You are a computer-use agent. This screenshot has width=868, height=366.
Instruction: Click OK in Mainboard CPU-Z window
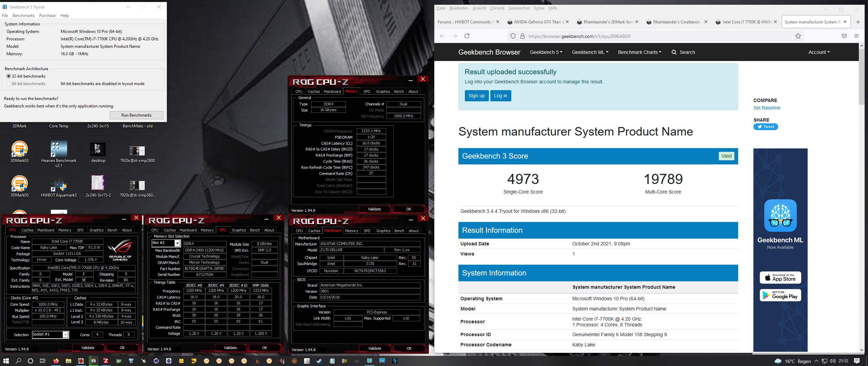(x=409, y=348)
